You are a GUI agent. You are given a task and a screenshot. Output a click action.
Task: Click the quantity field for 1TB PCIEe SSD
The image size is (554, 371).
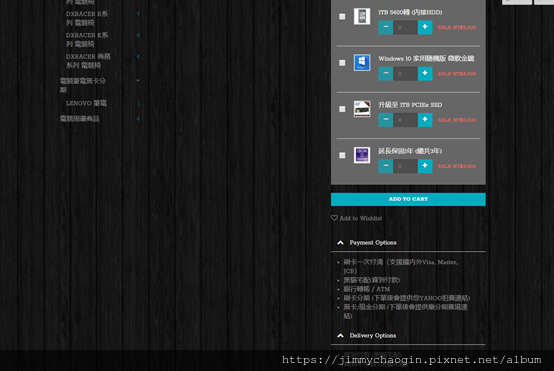[405, 120]
